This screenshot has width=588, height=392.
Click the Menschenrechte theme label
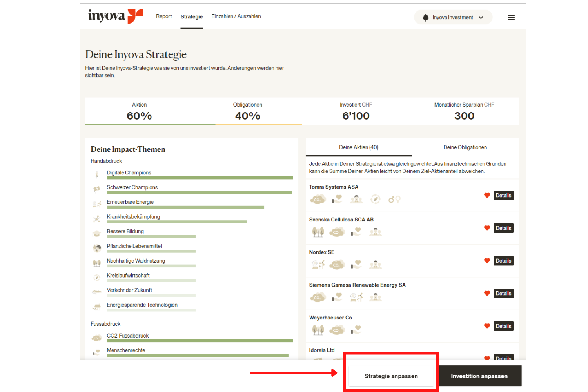(126, 350)
